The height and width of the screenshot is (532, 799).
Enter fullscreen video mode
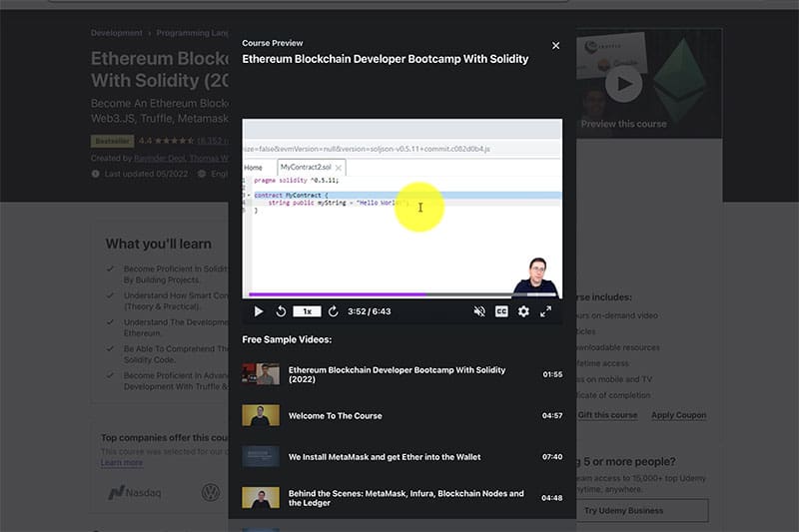(x=545, y=311)
